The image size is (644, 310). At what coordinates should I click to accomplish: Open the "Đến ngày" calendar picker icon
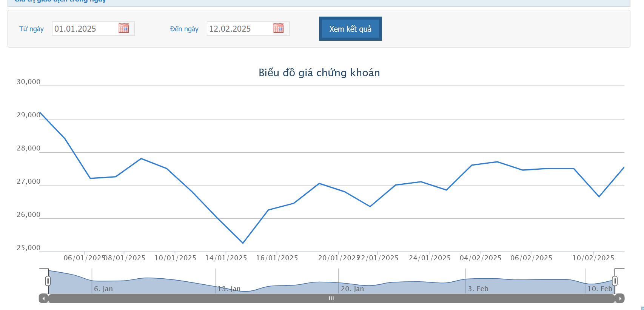[x=278, y=28]
